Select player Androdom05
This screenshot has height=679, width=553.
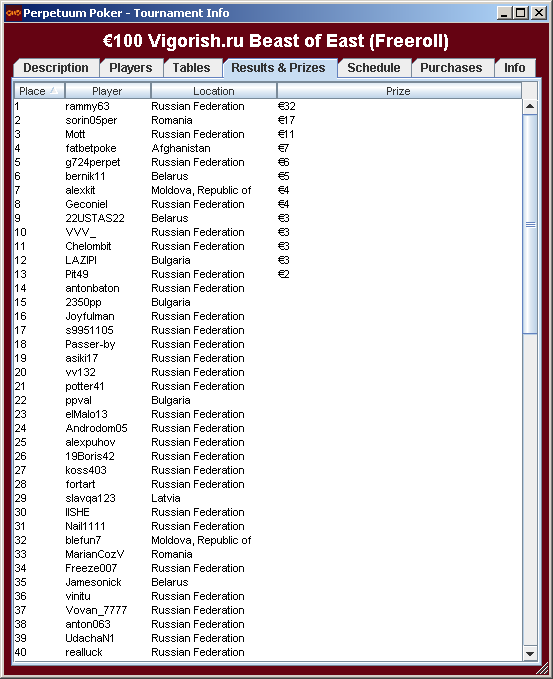click(96, 428)
